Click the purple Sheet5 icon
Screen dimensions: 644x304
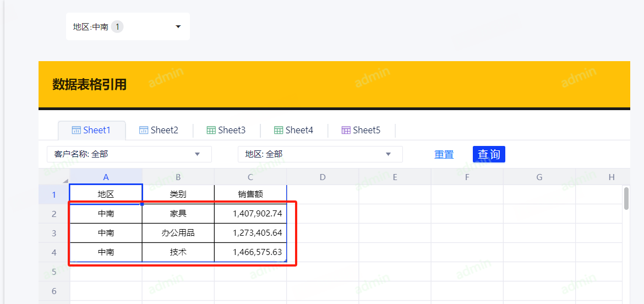346,131
